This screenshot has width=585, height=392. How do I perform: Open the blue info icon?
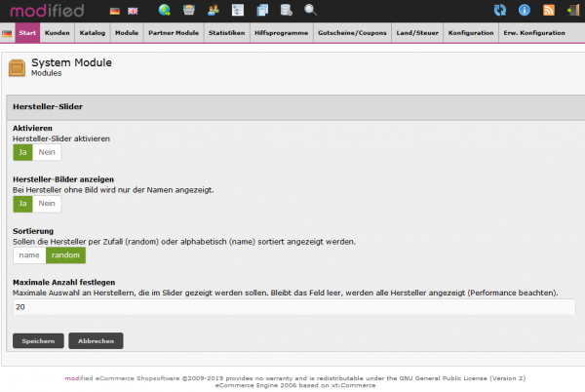(525, 11)
